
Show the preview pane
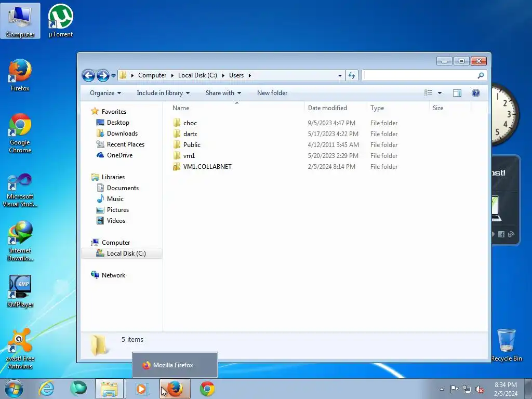click(457, 93)
